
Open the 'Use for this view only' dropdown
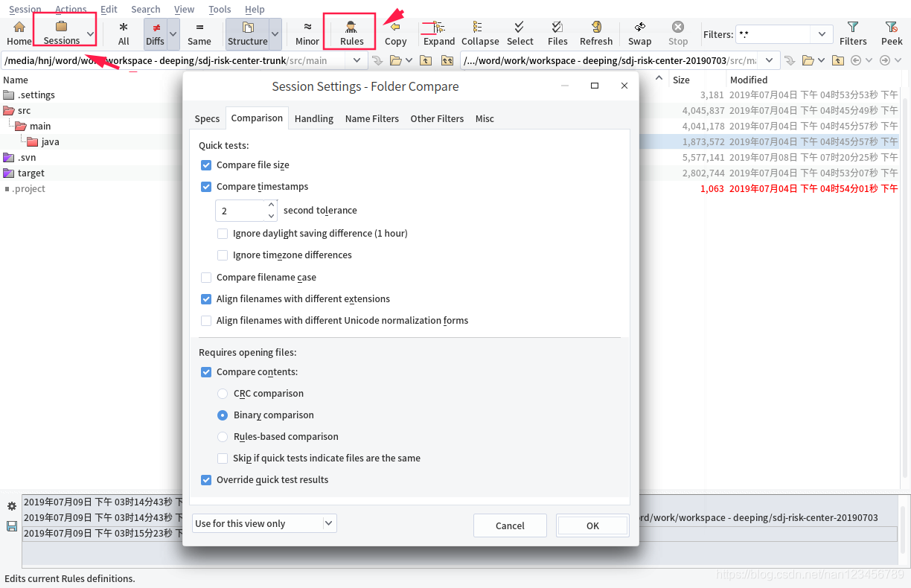pyautogui.click(x=329, y=523)
